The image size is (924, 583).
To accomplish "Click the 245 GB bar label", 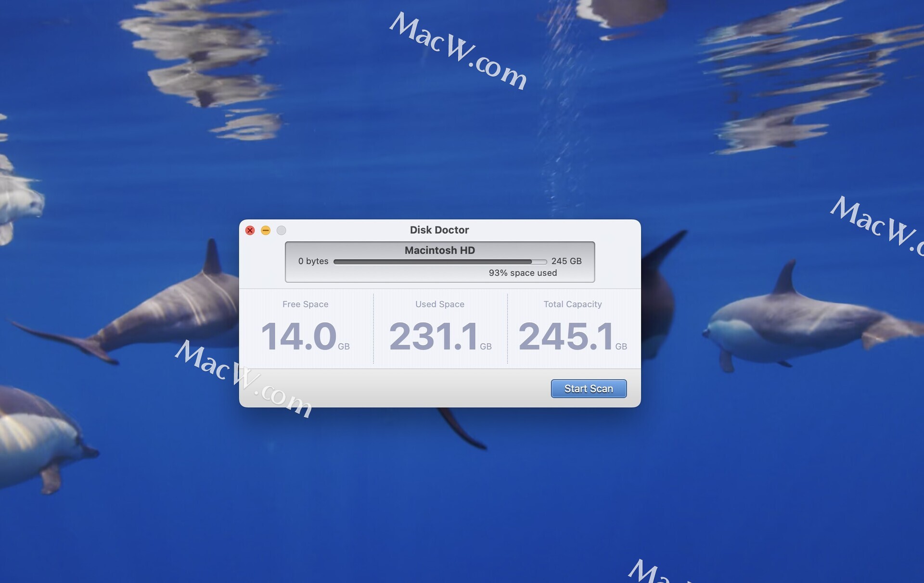I will click(x=566, y=261).
